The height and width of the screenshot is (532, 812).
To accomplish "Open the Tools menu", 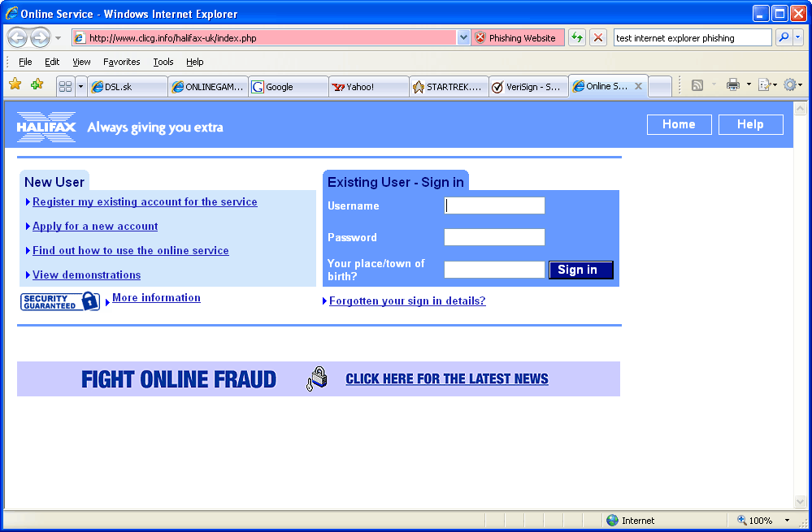I will click(x=163, y=62).
